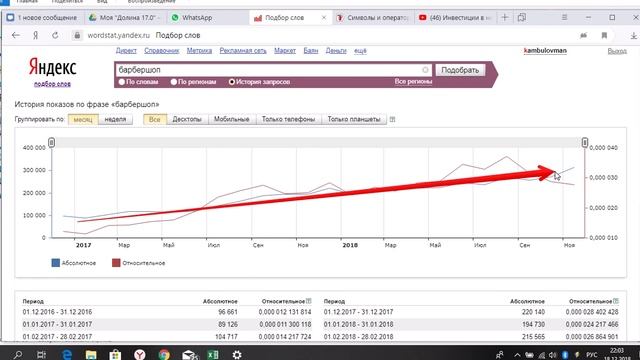Click the blue 'Абсолютное' legend swatch
This screenshot has width=640, height=360.
point(56,263)
